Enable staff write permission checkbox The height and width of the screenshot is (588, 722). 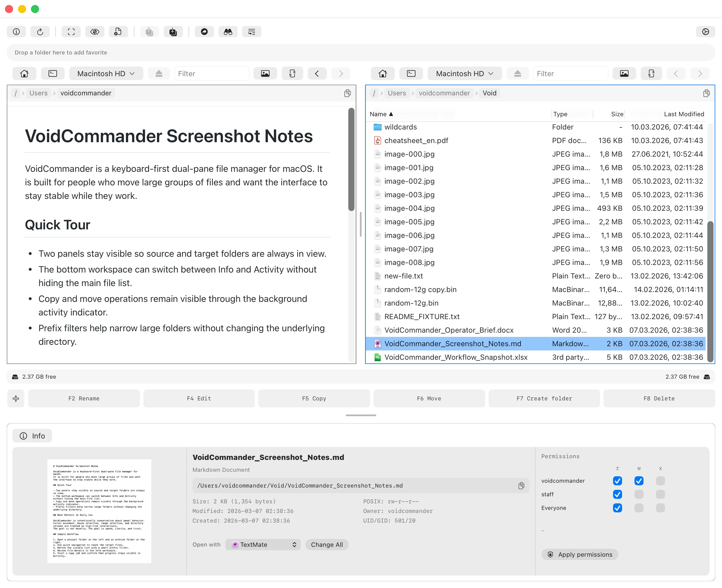[639, 494]
